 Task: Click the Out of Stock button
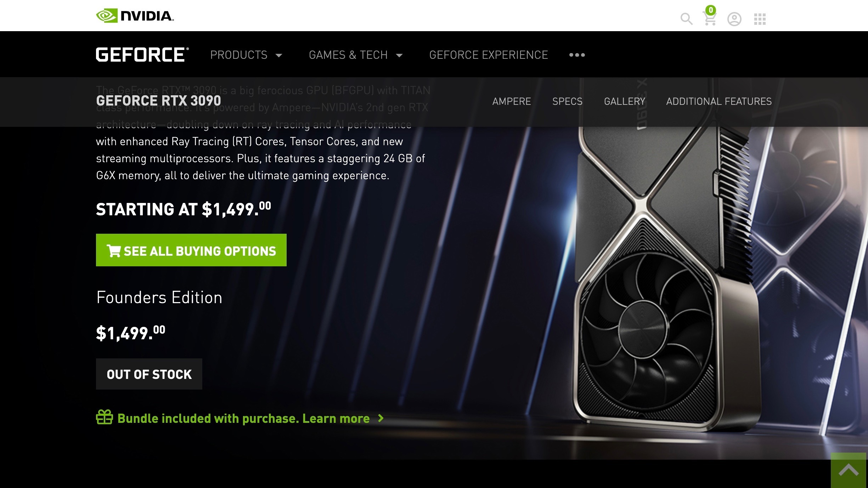[x=149, y=374]
